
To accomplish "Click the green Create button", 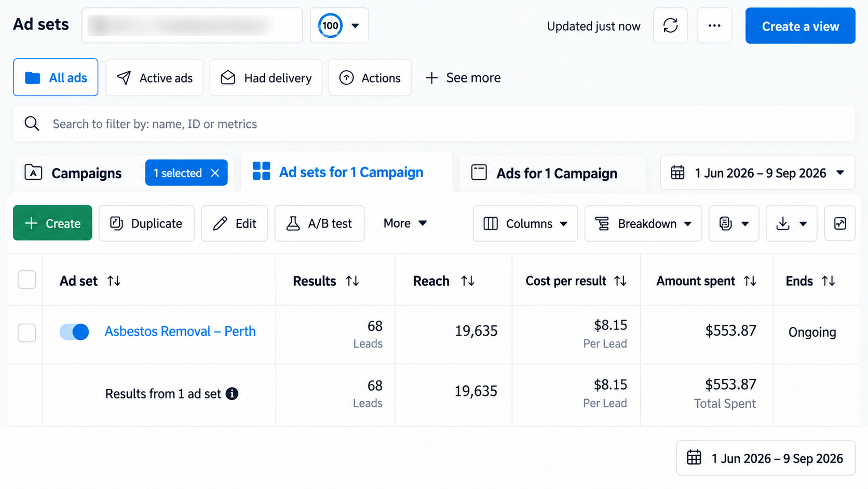I will pos(52,223).
